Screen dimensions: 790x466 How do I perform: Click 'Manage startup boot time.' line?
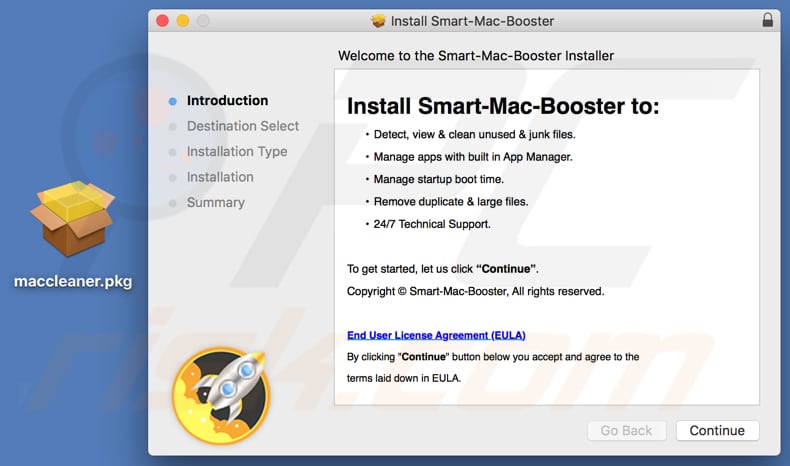point(438,179)
